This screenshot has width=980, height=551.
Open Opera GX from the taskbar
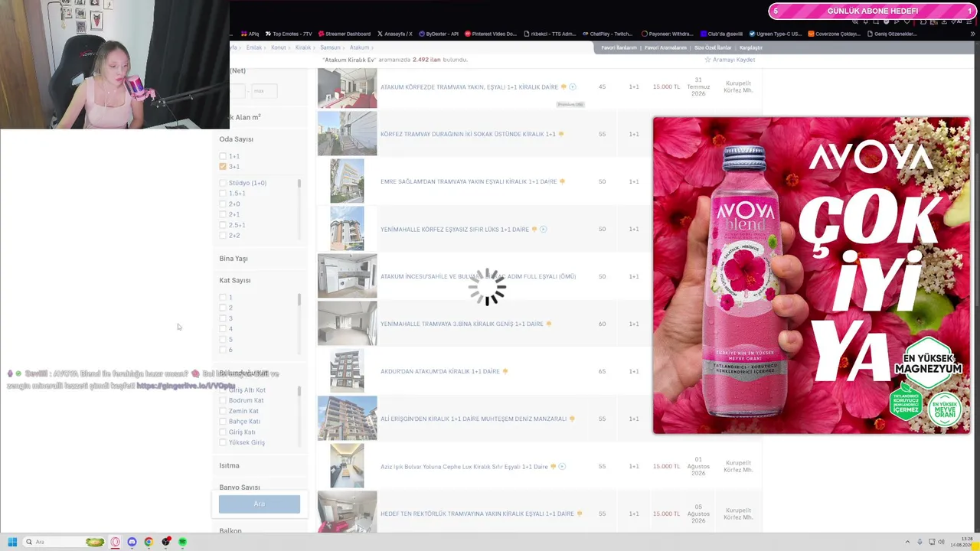coord(116,542)
